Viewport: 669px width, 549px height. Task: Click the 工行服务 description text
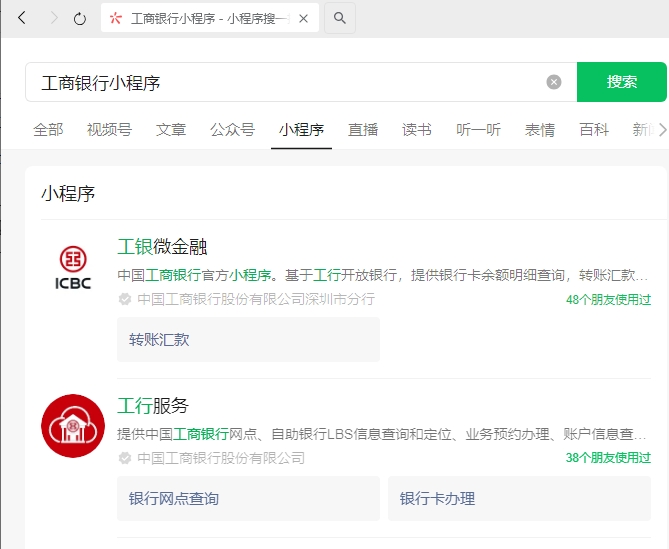[x=381, y=434]
